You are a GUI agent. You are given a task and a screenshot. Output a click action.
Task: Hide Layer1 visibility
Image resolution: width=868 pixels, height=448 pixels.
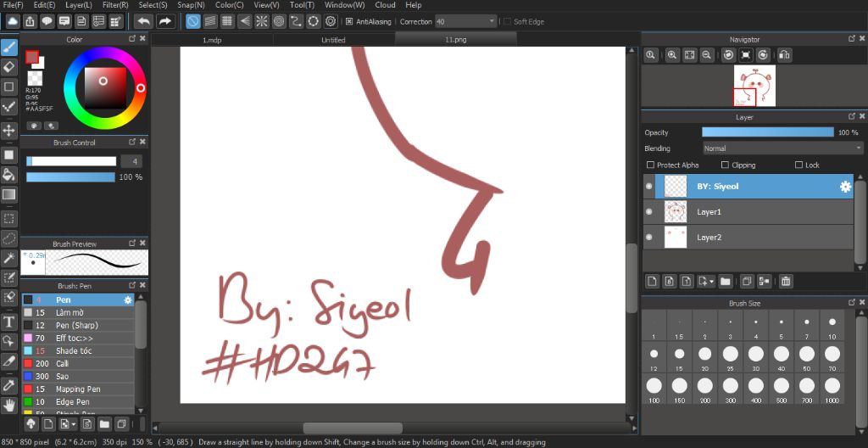click(x=648, y=212)
